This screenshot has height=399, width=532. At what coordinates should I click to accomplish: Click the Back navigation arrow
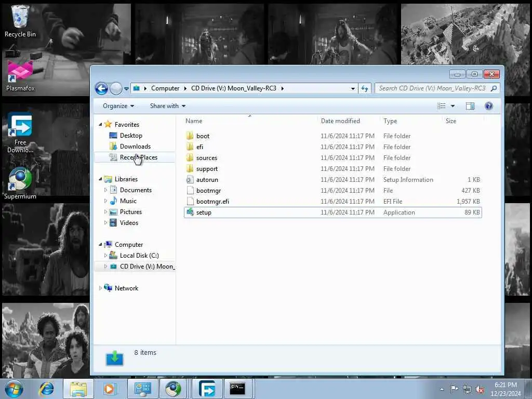pyautogui.click(x=101, y=88)
